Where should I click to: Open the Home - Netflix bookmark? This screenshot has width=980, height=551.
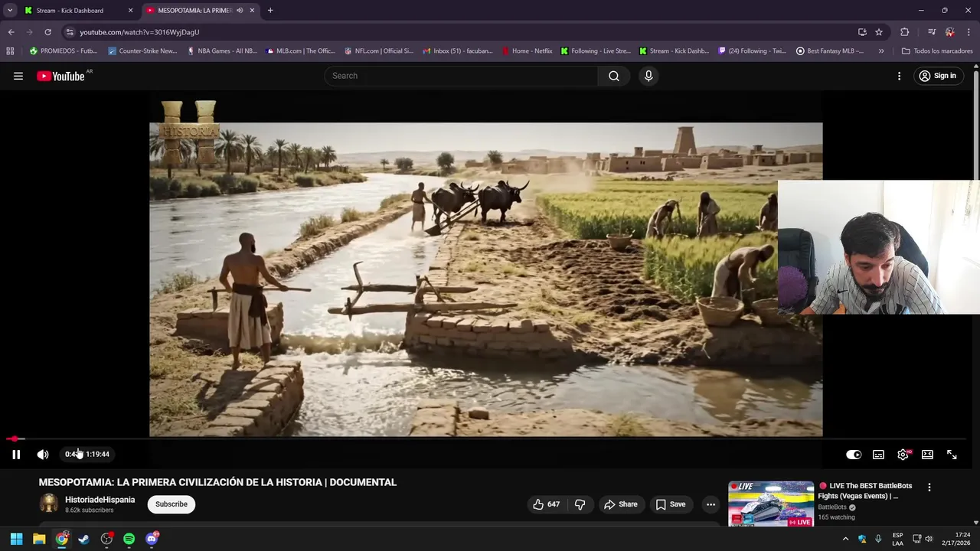coord(528,51)
